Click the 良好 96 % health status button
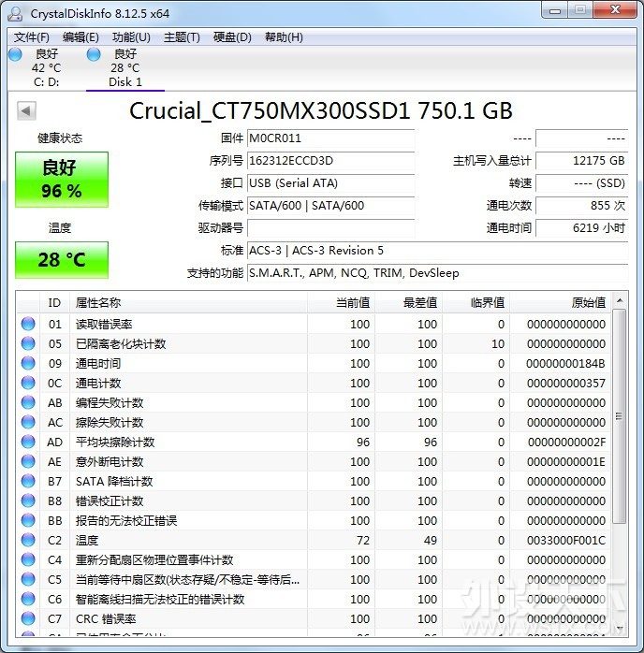The height and width of the screenshot is (653, 644). coord(62,180)
